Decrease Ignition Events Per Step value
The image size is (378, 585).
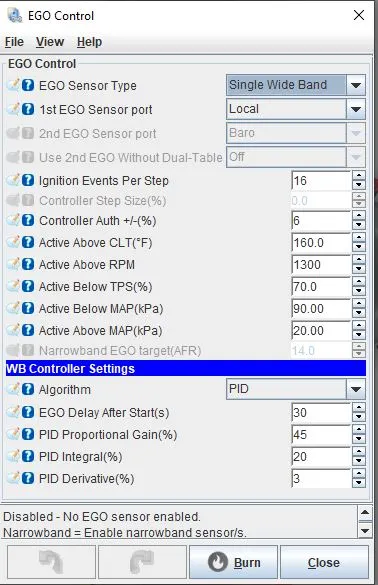359,185
